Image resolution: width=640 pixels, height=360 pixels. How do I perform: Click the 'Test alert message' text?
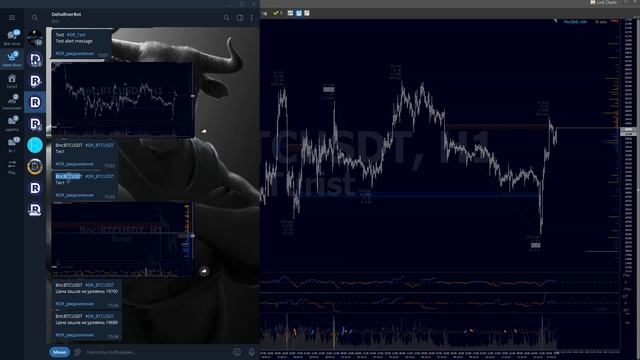[74, 41]
